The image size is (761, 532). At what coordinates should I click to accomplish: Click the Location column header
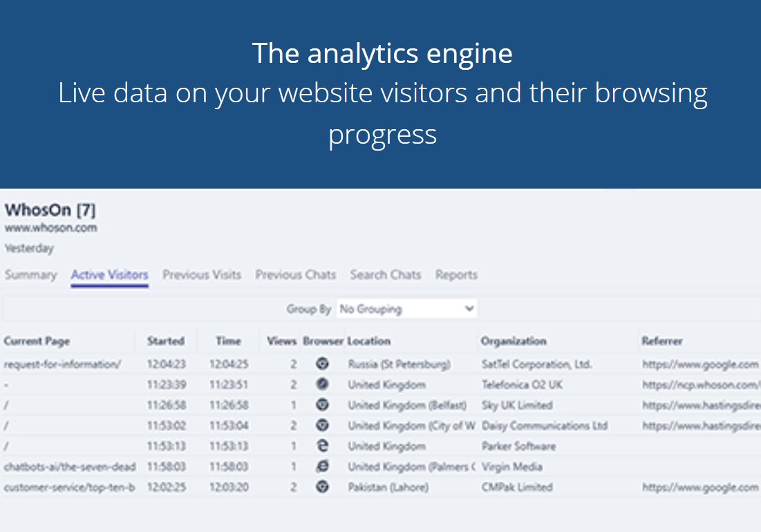[369, 341]
